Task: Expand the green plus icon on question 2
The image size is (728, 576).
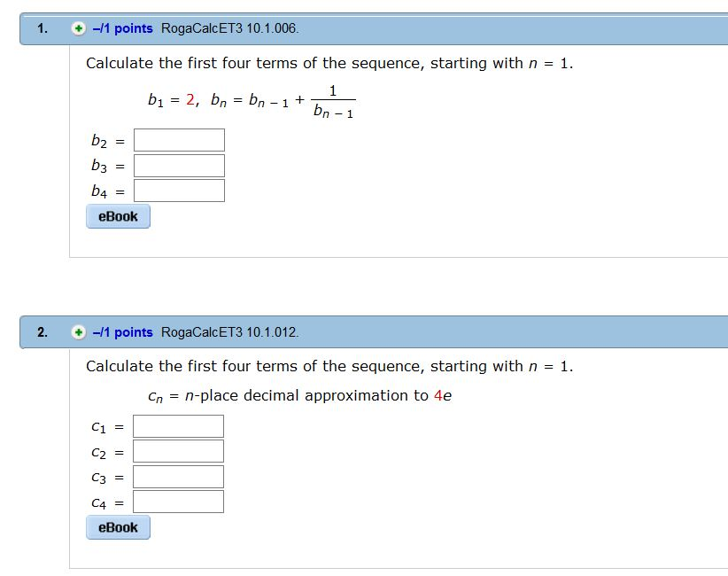Action: tap(78, 332)
